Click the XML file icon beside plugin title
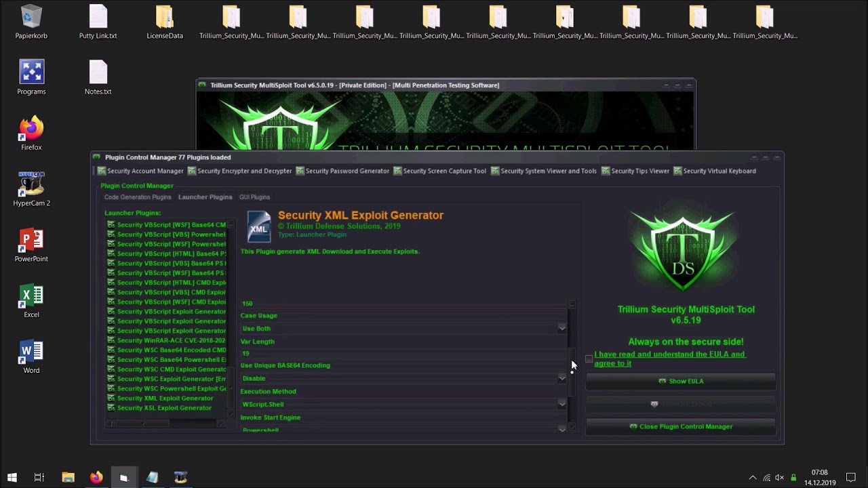 click(258, 226)
